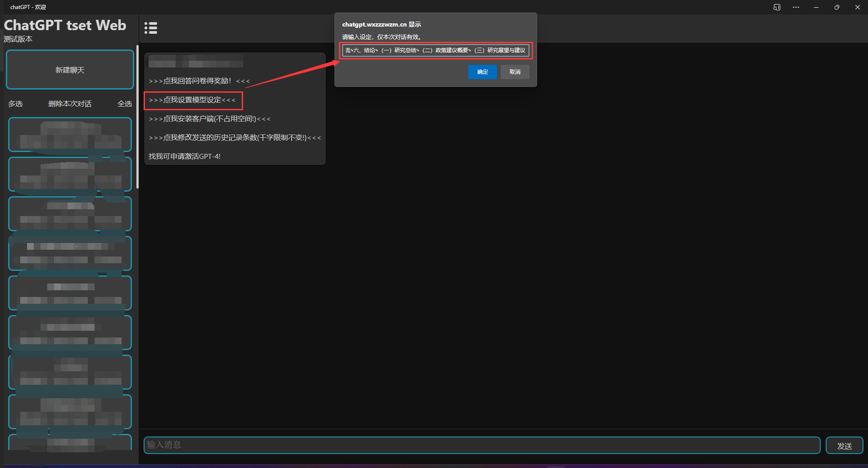Close the chatGPT window
The width and height of the screenshot is (868, 468).
(x=858, y=7)
